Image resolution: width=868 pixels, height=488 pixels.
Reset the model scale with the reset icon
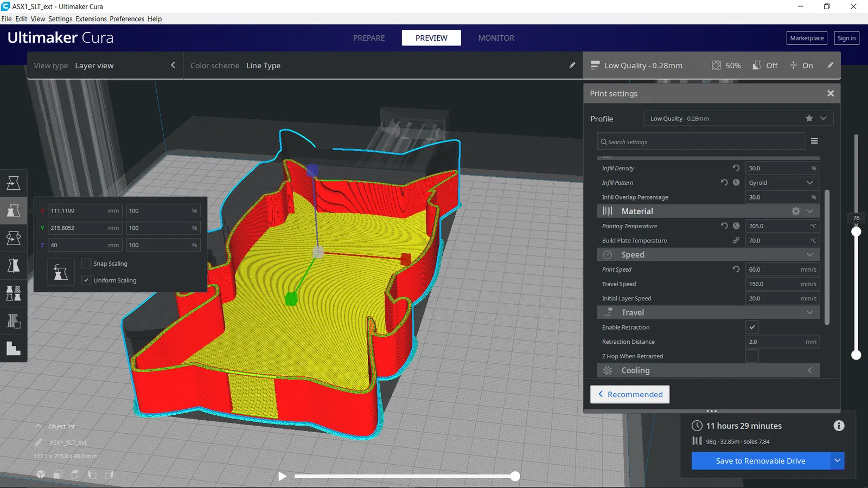coord(61,272)
